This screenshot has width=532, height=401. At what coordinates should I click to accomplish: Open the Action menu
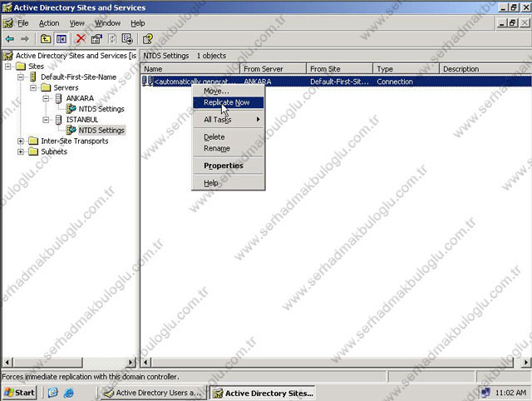(x=49, y=23)
